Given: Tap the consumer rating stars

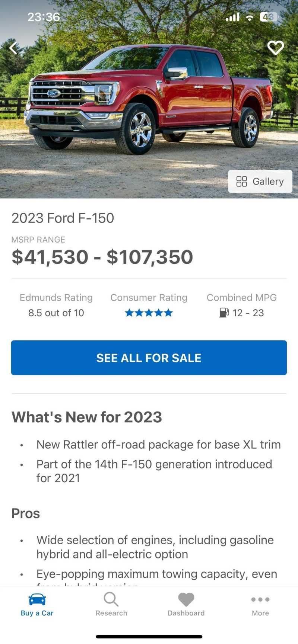Looking at the screenshot, I should click(x=149, y=313).
